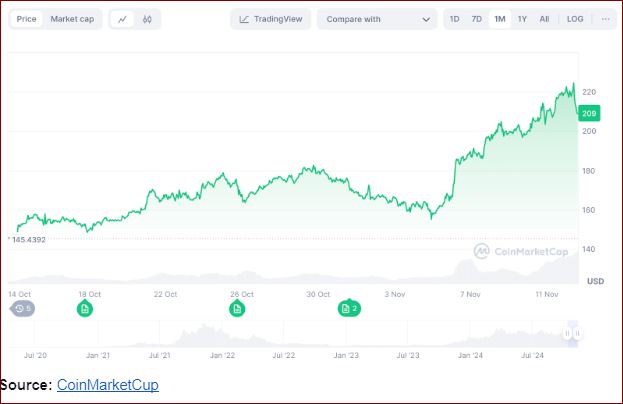The height and width of the screenshot is (404, 623).
Task: Select the line chart view icon
Action: (122, 19)
